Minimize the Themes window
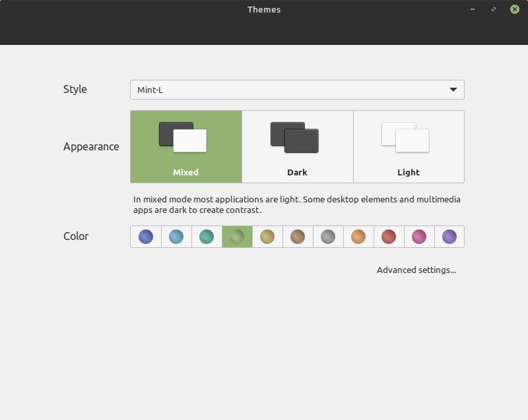The height and width of the screenshot is (420, 528). click(x=473, y=9)
